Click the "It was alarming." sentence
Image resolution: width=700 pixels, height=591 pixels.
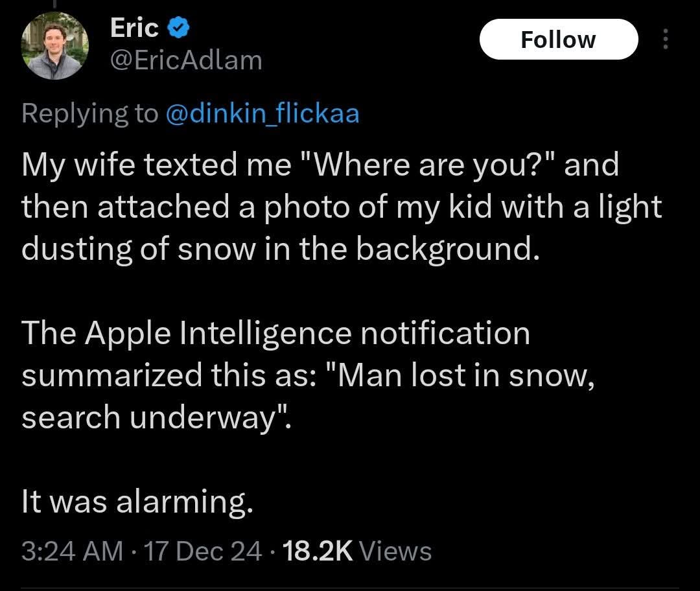point(137,502)
